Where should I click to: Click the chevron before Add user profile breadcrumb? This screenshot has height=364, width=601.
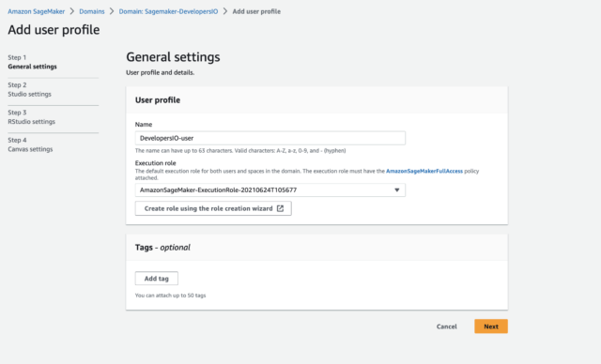tap(225, 11)
